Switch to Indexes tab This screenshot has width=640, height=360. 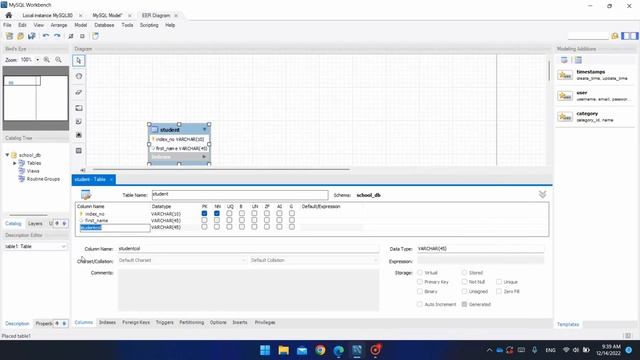click(x=107, y=322)
